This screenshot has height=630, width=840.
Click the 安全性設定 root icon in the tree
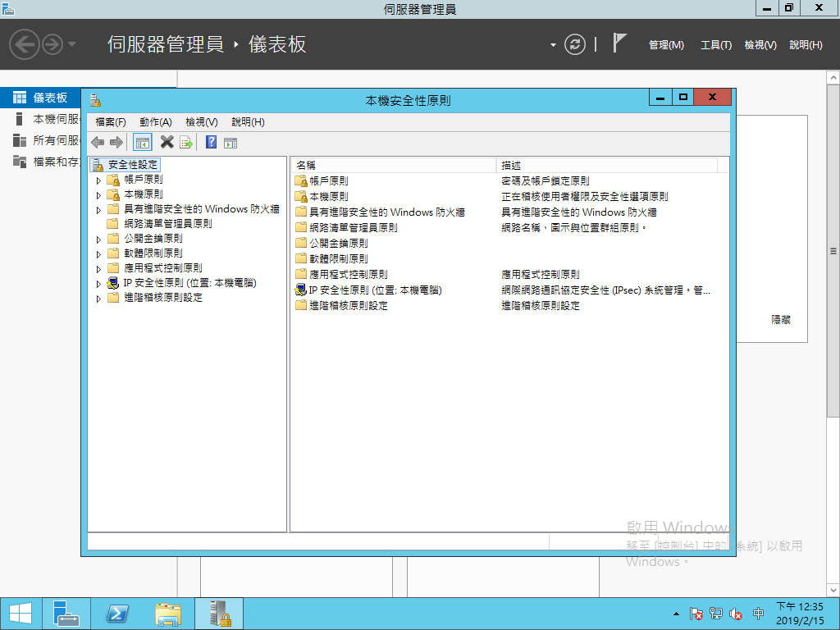(98, 165)
